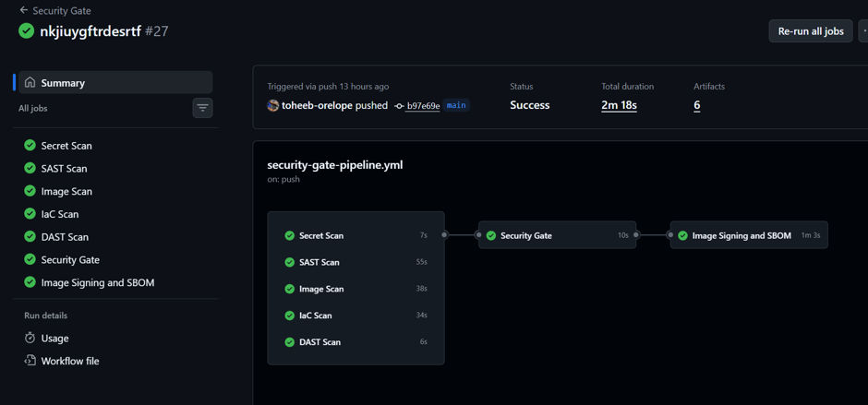The height and width of the screenshot is (405, 868).
Task: Click the check icon on graph Secret Scan row
Action: (289, 235)
